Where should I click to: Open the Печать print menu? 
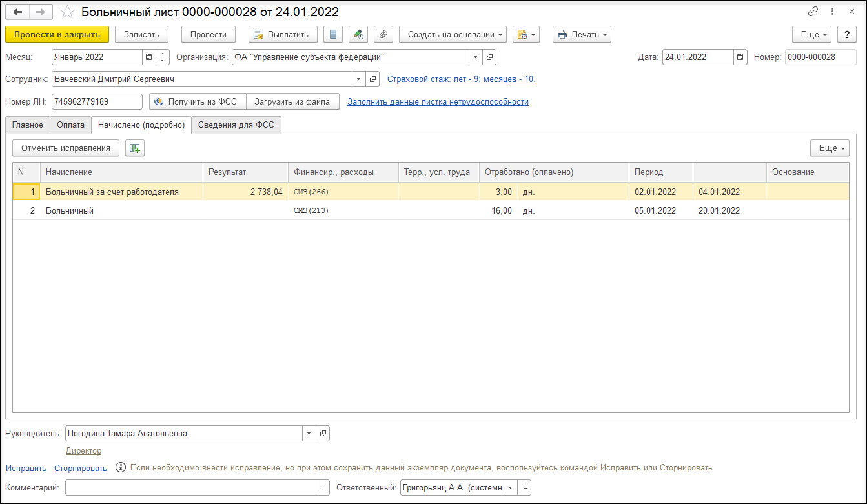point(582,34)
